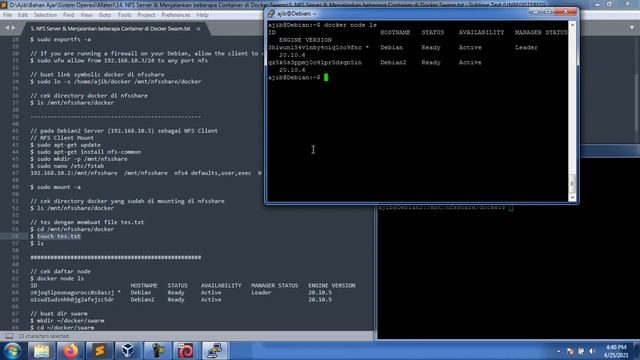Click the Sublime Text status bar panel icon
640x360 pixels.
pos(9,336)
